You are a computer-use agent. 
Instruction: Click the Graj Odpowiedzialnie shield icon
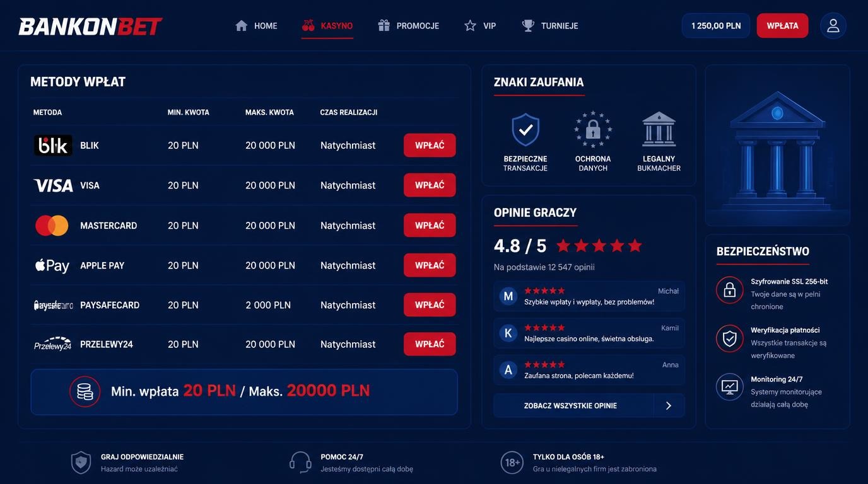pos(81,463)
